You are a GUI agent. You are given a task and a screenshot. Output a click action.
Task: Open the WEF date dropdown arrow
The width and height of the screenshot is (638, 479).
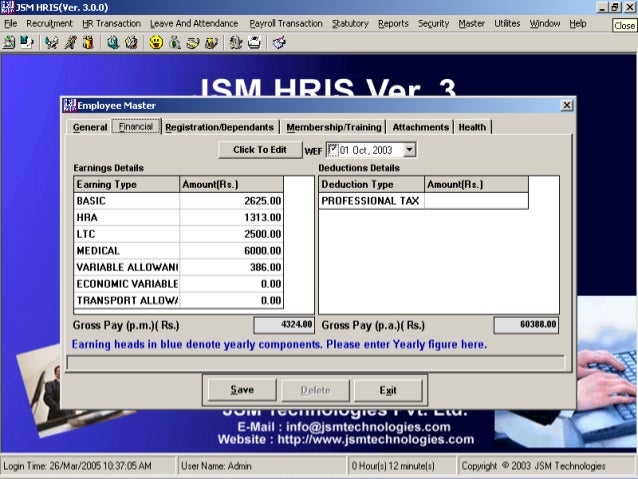point(409,150)
